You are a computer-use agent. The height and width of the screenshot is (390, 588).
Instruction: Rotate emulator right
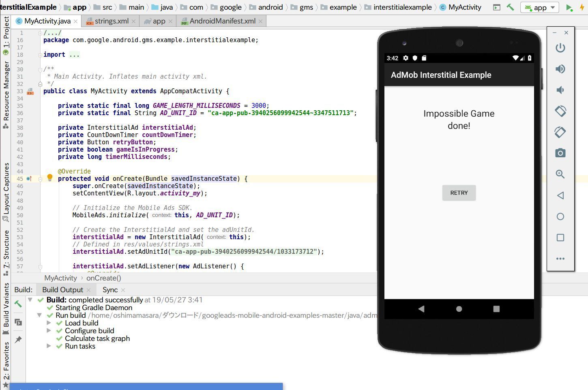(560, 132)
